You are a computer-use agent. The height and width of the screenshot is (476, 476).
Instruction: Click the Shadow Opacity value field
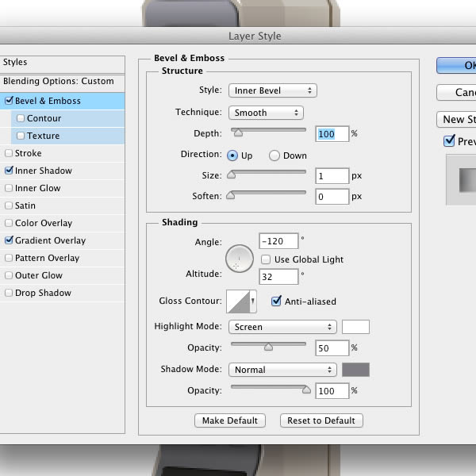332,390
